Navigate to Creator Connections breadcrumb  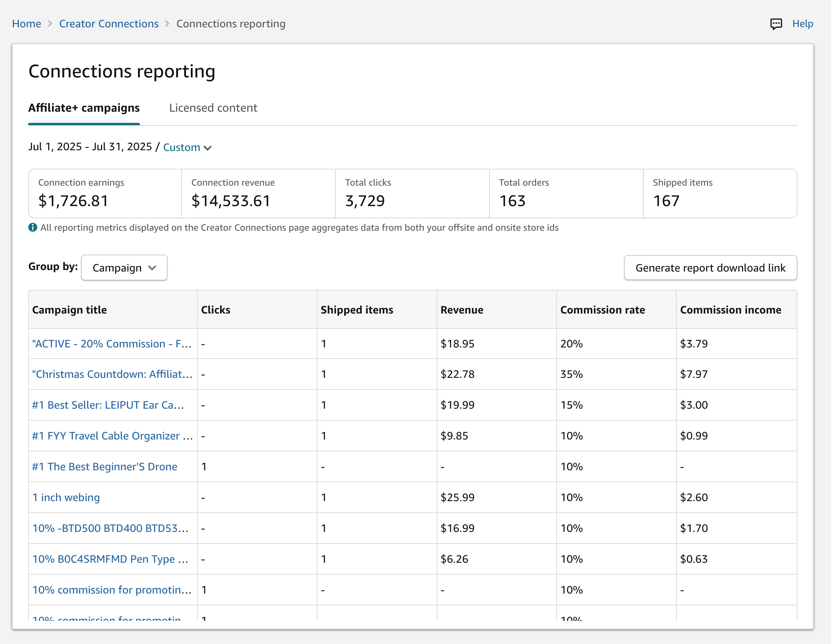point(109,24)
